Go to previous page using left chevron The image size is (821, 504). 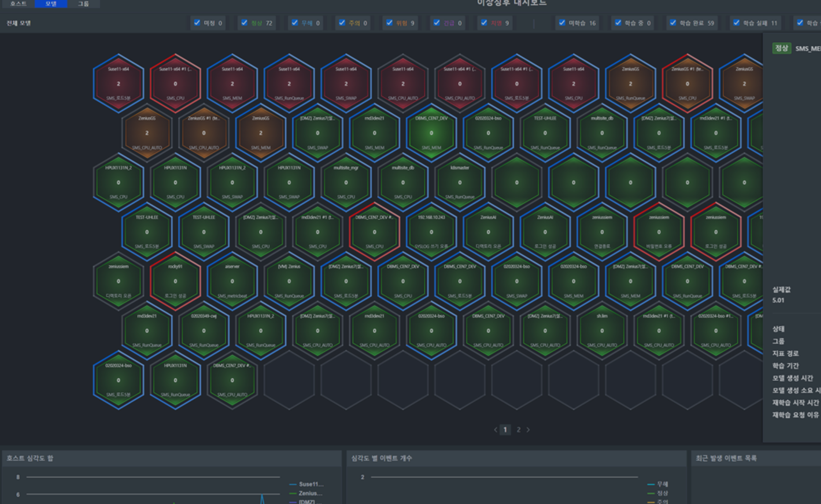pos(495,430)
